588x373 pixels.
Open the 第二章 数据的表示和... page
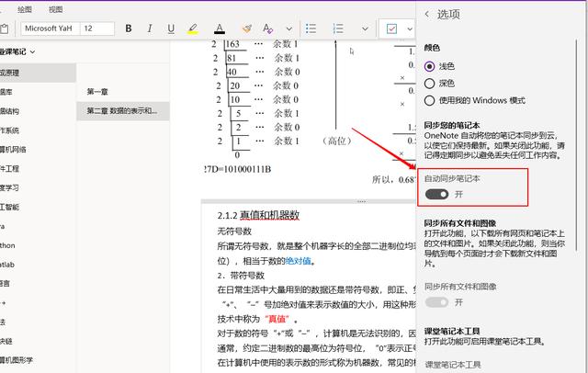(x=123, y=111)
